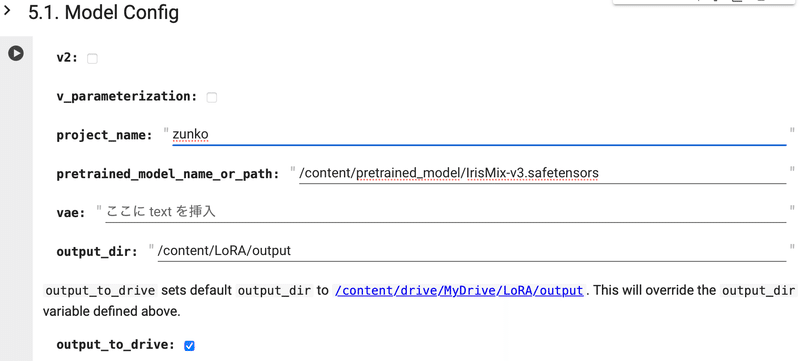Select the empty vae text field
This screenshot has width=800, height=361.
(x=446, y=212)
